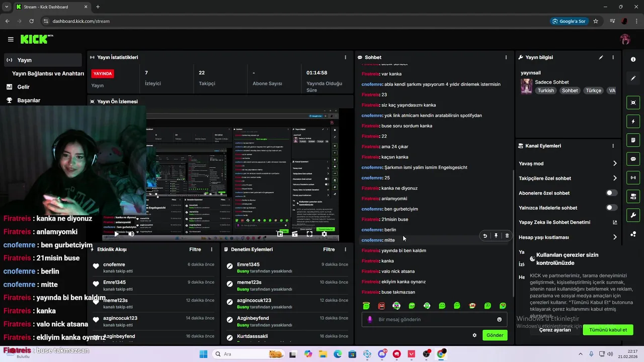Click Tümünü kabul et button
This screenshot has width=644, height=362.
[x=608, y=330]
